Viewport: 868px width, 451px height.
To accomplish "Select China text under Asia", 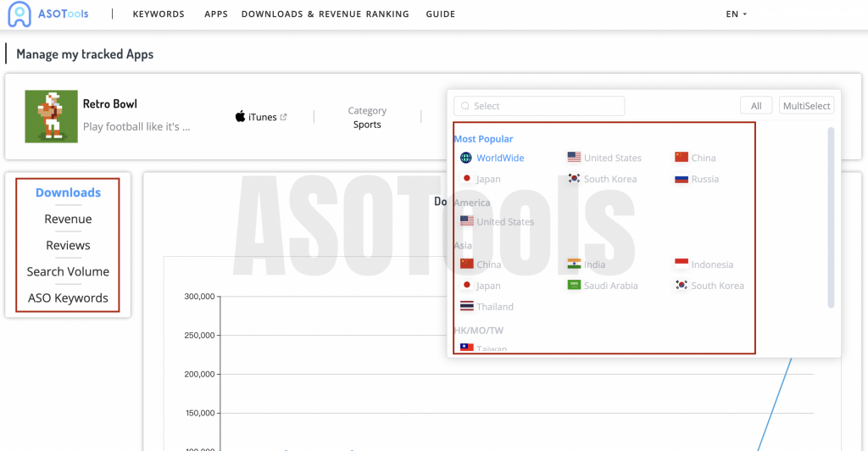I will (x=489, y=264).
